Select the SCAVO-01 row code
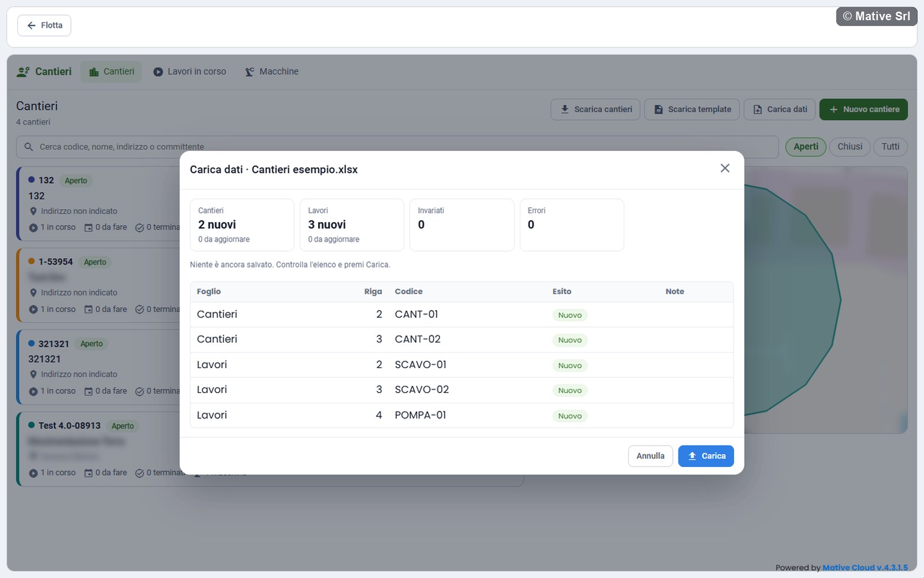924x578 pixels. pos(420,365)
